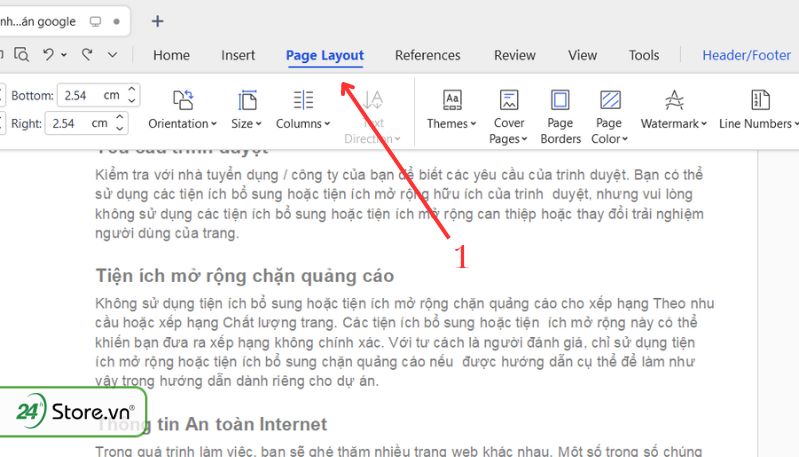Expand the Columns dropdown label
This screenshot has width=799, height=457.
point(303,124)
